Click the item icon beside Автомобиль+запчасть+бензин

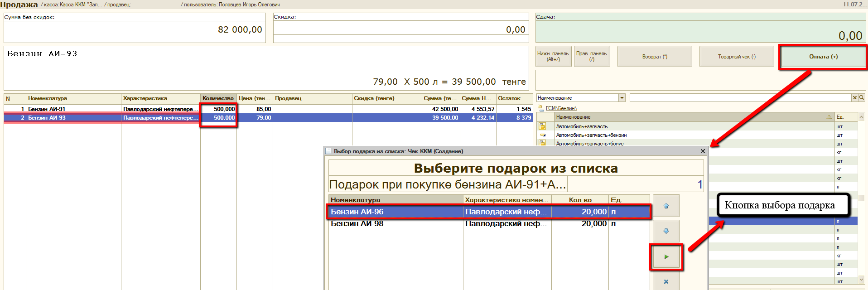[x=542, y=135]
